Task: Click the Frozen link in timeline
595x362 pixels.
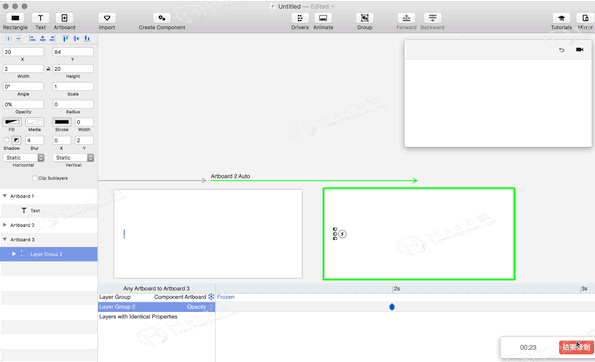Action: (226, 297)
